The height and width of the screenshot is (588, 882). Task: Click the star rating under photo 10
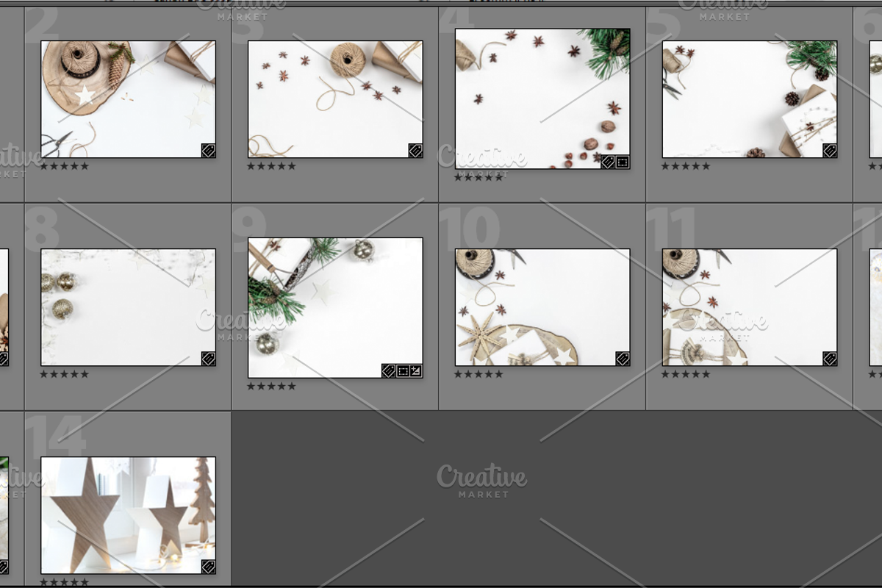pyautogui.click(x=478, y=374)
